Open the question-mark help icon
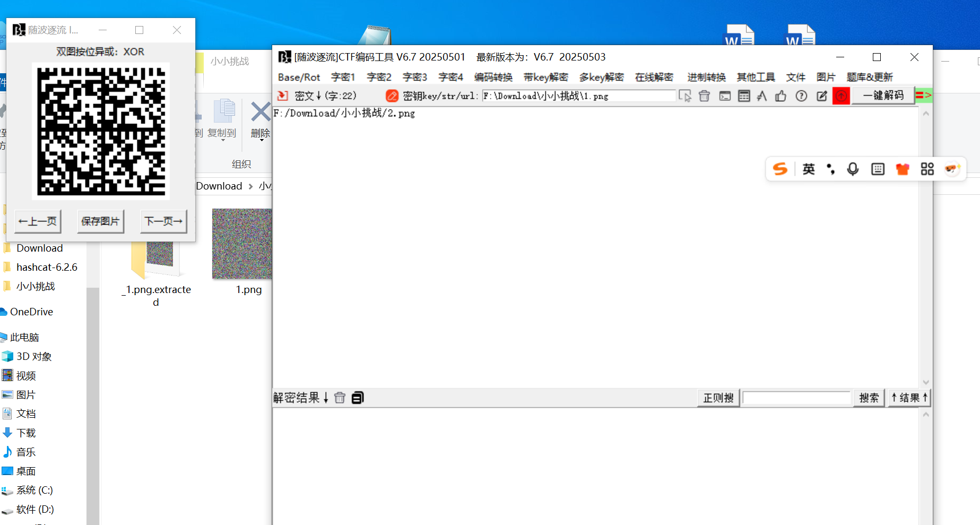Viewport: 980px width, 525px height. (801, 96)
